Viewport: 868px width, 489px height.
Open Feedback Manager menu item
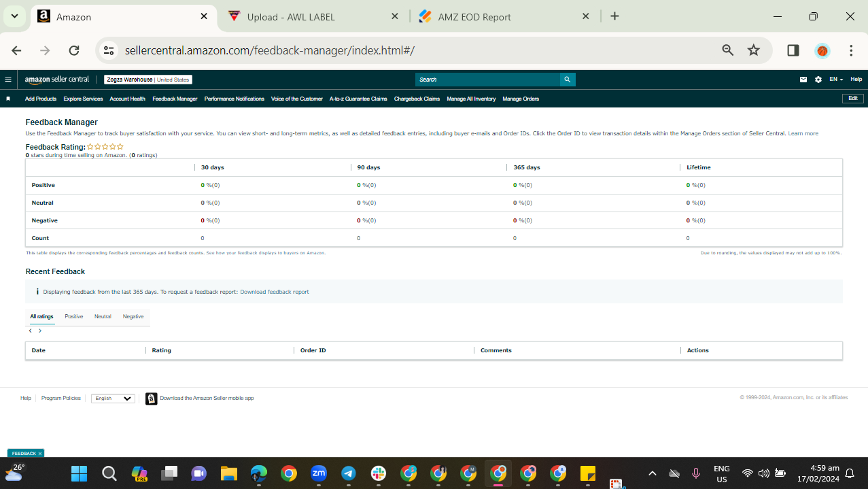click(175, 99)
